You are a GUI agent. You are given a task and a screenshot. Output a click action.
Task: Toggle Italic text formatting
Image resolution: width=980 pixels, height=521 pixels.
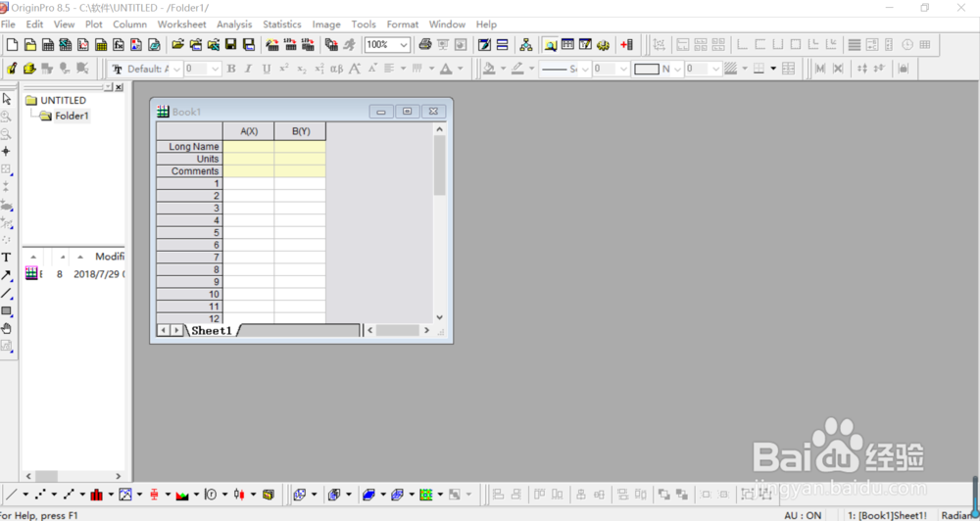coord(249,69)
